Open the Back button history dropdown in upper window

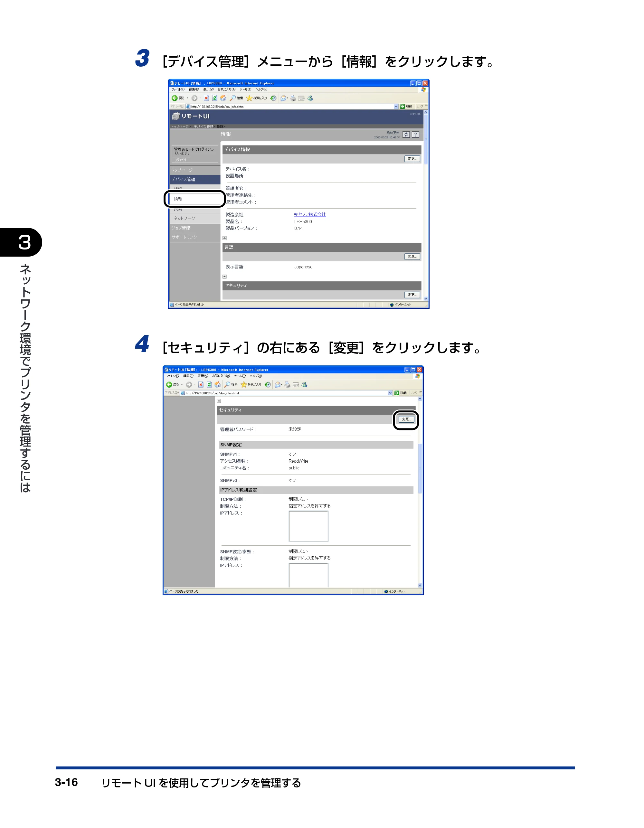[x=187, y=98]
